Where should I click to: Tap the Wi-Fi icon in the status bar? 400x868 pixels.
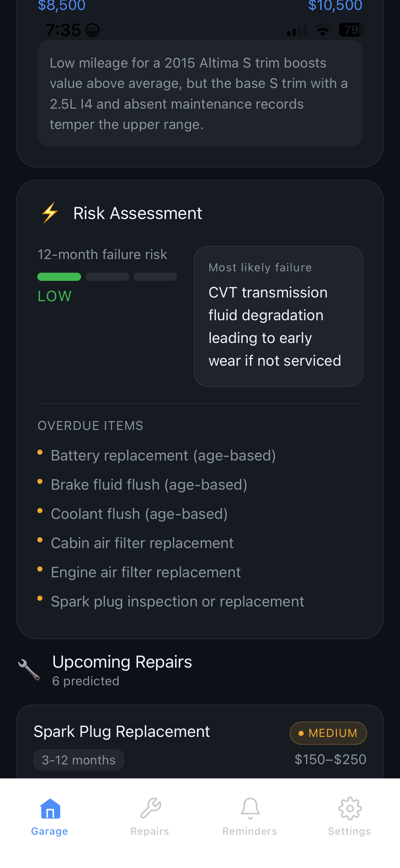coord(322,30)
